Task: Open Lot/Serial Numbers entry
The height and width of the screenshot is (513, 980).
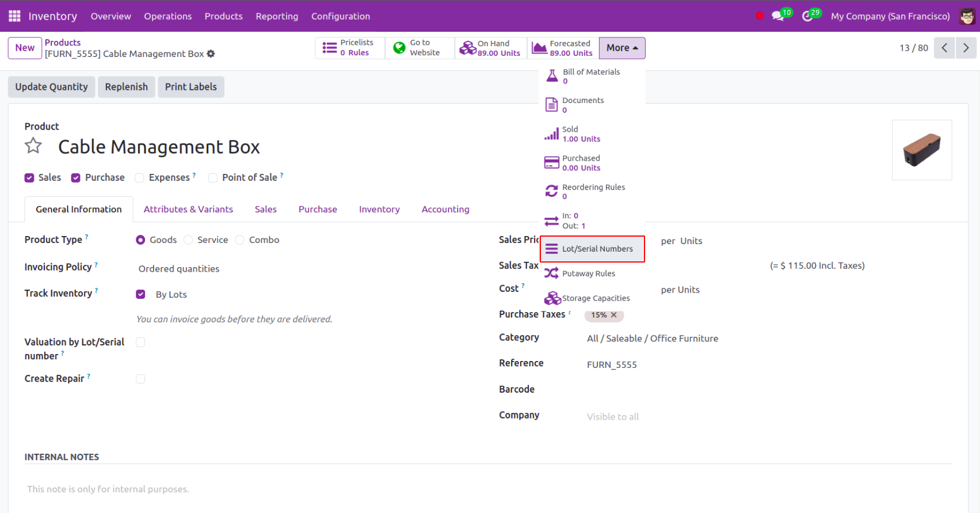Action: point(592,249)
